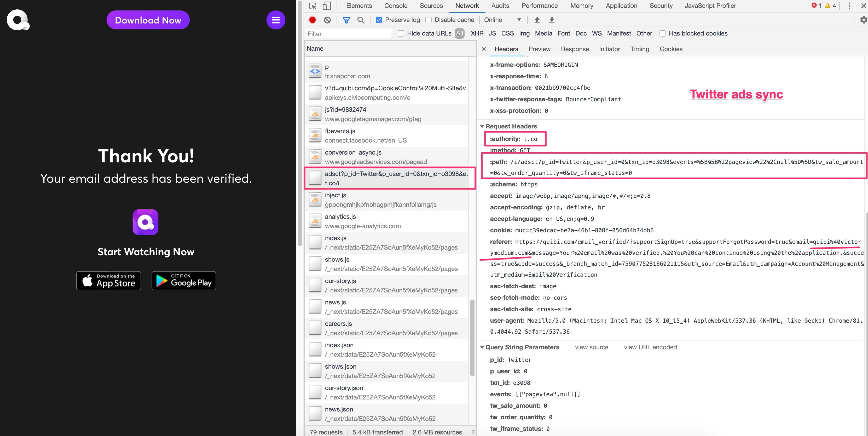Click the view URL encoded link

(x=650, y=347)
